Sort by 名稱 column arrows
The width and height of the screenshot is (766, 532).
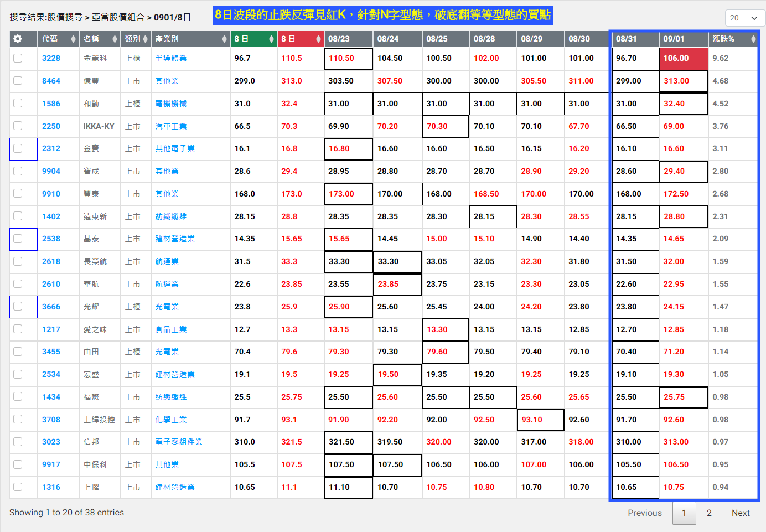[x=115, y=39]
